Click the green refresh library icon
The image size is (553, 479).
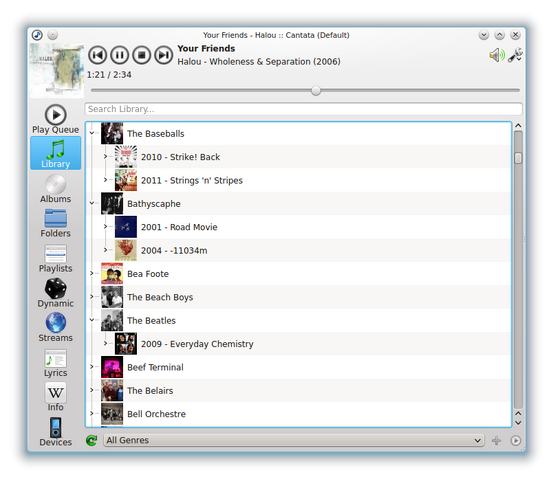92,441
